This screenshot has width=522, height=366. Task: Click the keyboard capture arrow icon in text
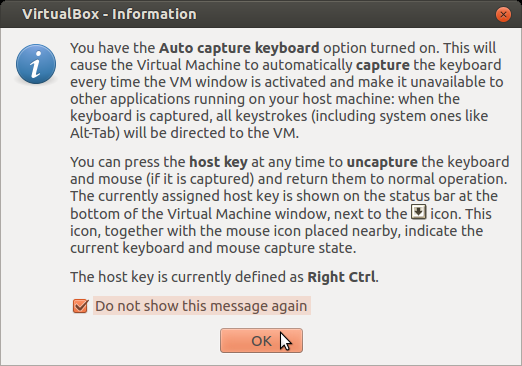[419, 212]
